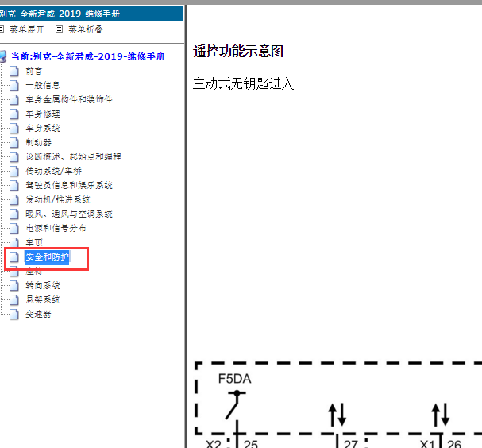Click the 遥控功能示意图 heading
Viewport: 482px width, 448px height.
point(238,51)
